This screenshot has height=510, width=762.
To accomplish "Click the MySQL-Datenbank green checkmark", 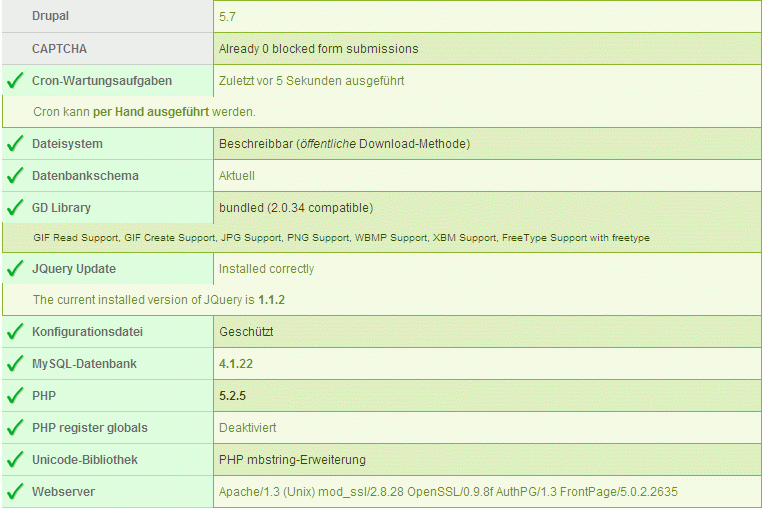I will click(x=16, y=364).
